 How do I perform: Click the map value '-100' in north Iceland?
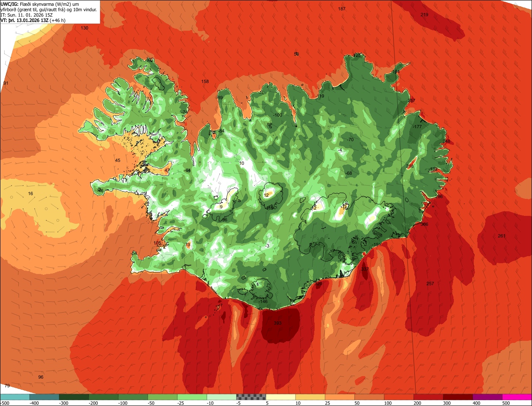click(277, 115)
